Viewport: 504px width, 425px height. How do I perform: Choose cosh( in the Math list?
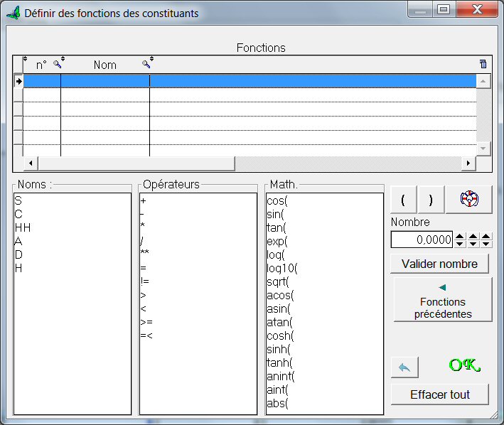pyautogui.click(x=280, y=335)
